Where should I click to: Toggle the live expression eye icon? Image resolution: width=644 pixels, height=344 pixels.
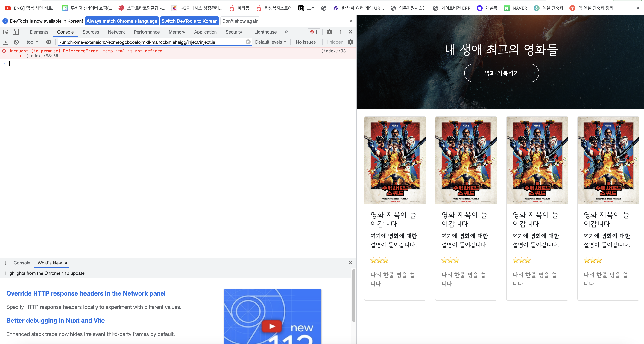point(48,42)
